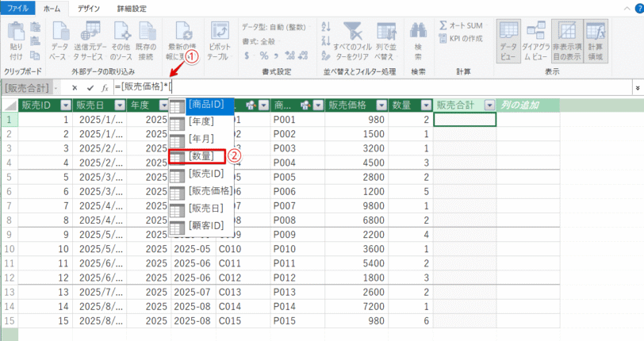Confirm formula with check mark

click(90, 87)
